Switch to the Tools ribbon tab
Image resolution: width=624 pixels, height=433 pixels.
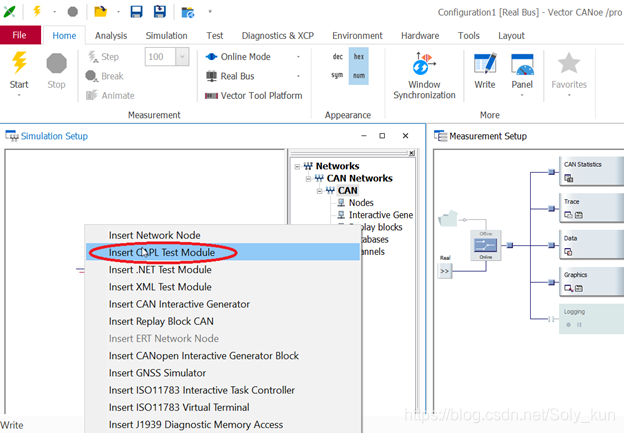(x=468, y=35)
